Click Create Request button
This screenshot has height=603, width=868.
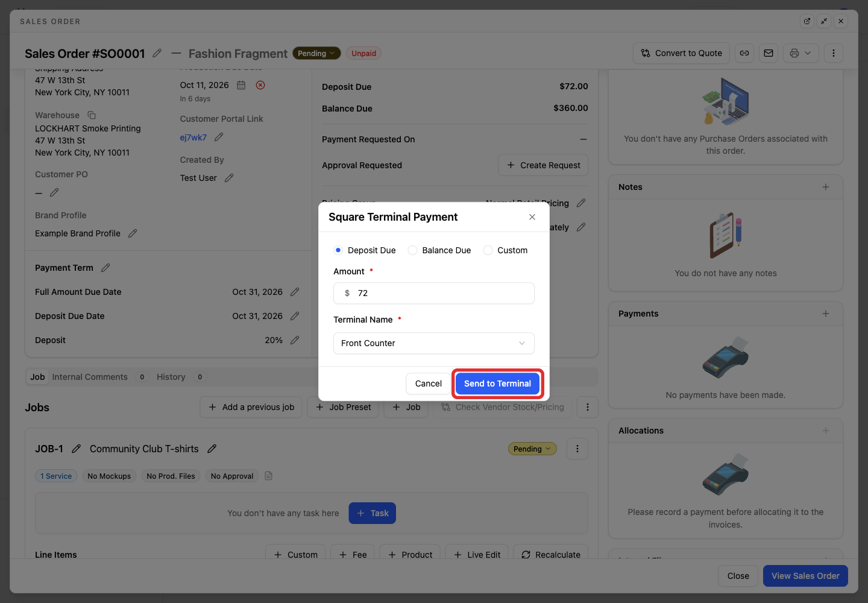544,165
